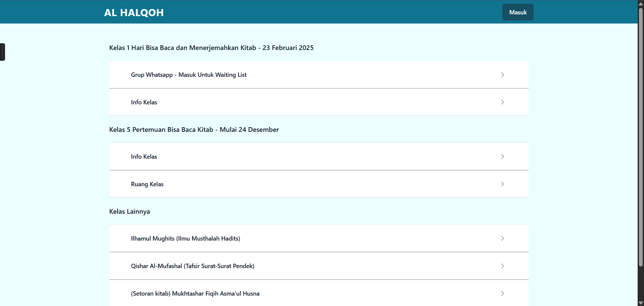The image size is (644, 306).
Task: Open Setoran kitab Mukhtashar Fiqih Asma'ul Husna
Action: [x=195, y=294]
